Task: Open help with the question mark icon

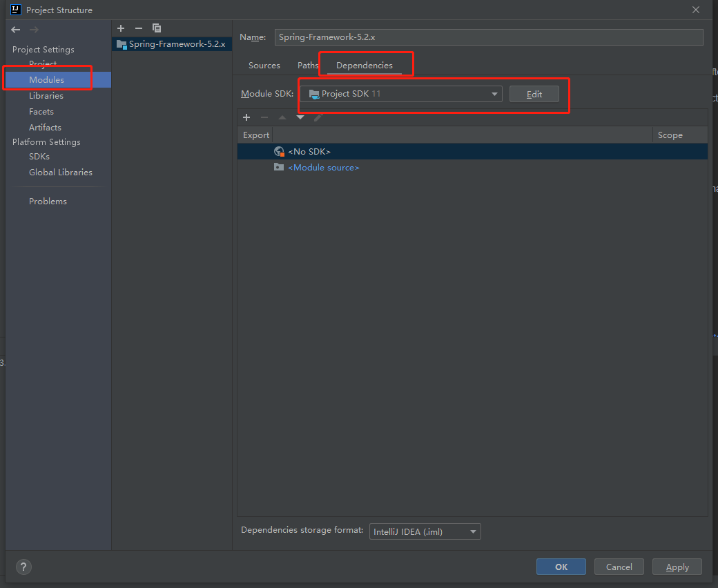Action: tap(23, 567)
